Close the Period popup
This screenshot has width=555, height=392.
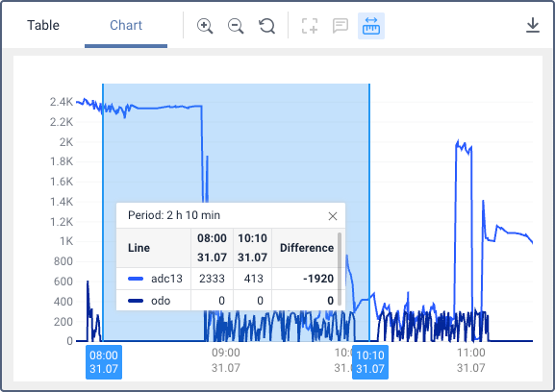333,216
